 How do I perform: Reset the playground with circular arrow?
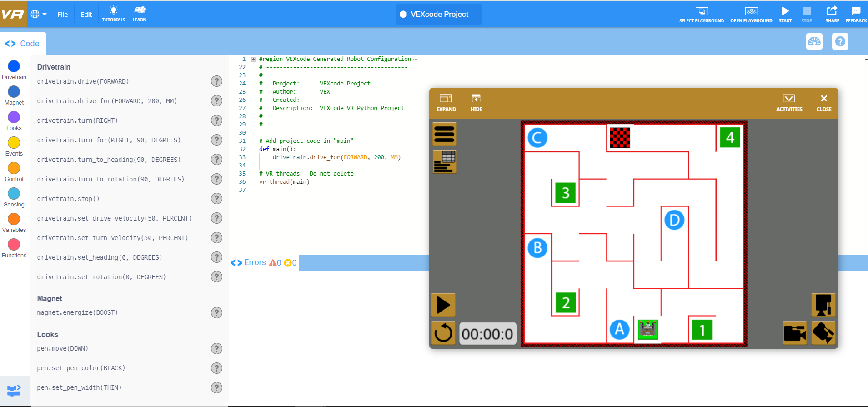443,333
